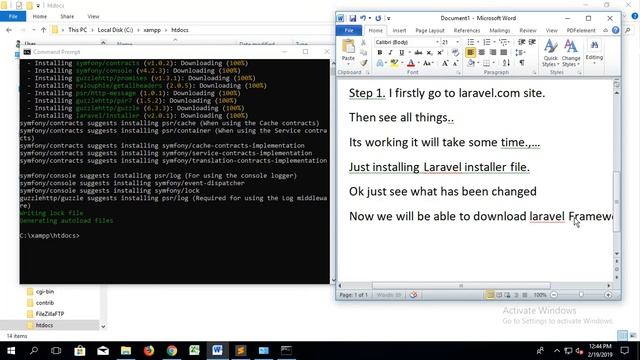Switch to the Review tab
The image size is (640, 360).
pos(528,31)
